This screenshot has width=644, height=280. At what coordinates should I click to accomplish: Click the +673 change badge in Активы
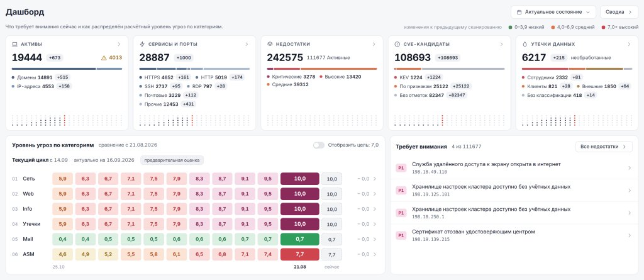(55, 58)
